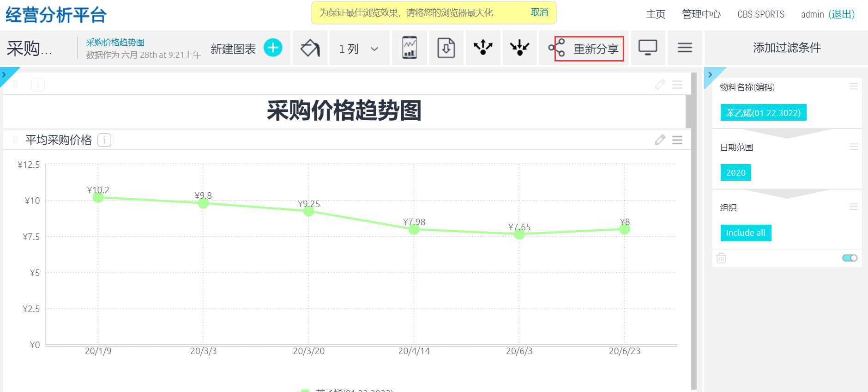Select the 2020 date filter value
Screen dimensions: 868x392
coord(735,172)
